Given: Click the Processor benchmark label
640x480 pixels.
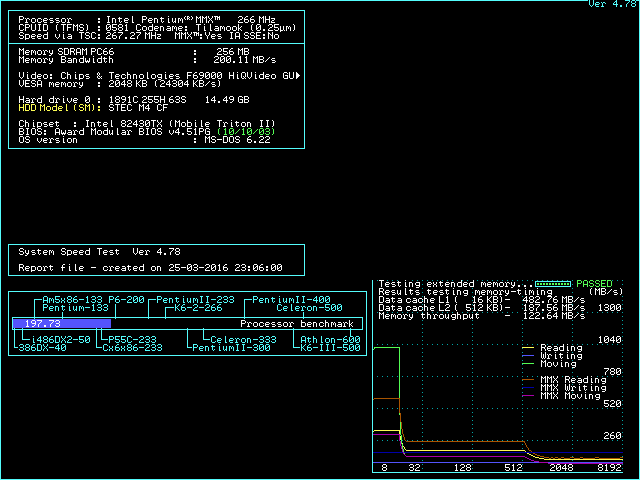Looking at the screenshot, I should [297, 324].
